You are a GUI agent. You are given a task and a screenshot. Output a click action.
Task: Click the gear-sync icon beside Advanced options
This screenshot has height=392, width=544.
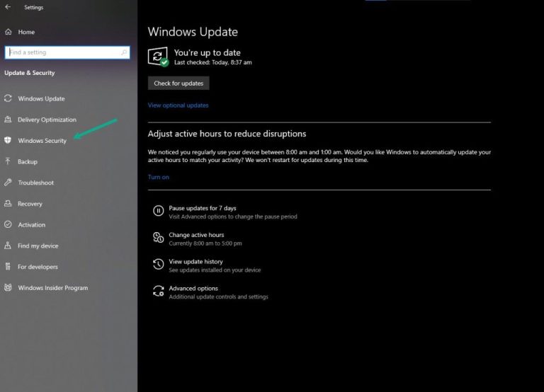pyautogui.click(x=159, y=291)
